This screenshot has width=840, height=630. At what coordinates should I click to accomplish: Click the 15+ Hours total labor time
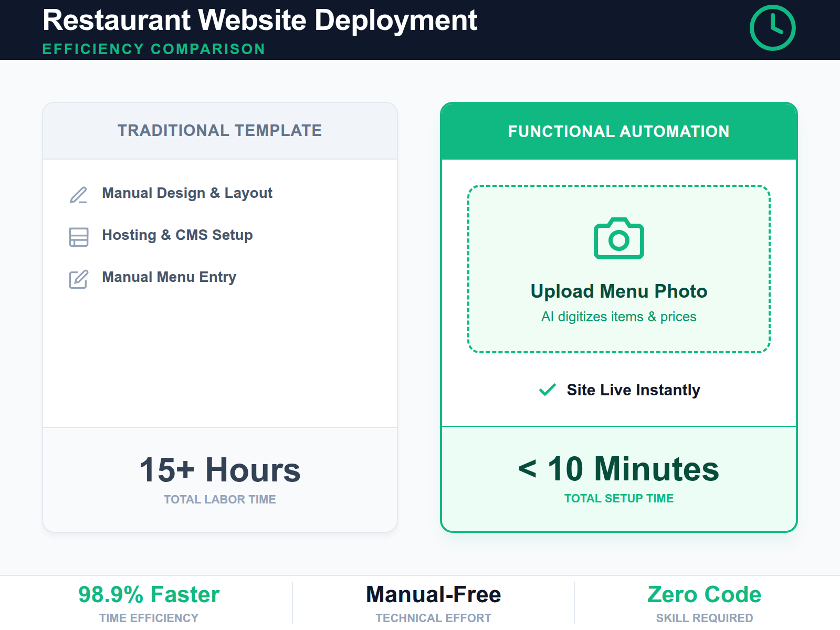click(219, 470)
